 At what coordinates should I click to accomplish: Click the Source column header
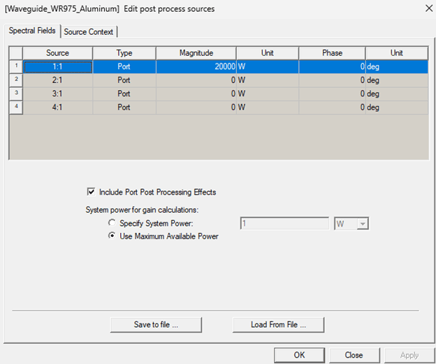57,53
